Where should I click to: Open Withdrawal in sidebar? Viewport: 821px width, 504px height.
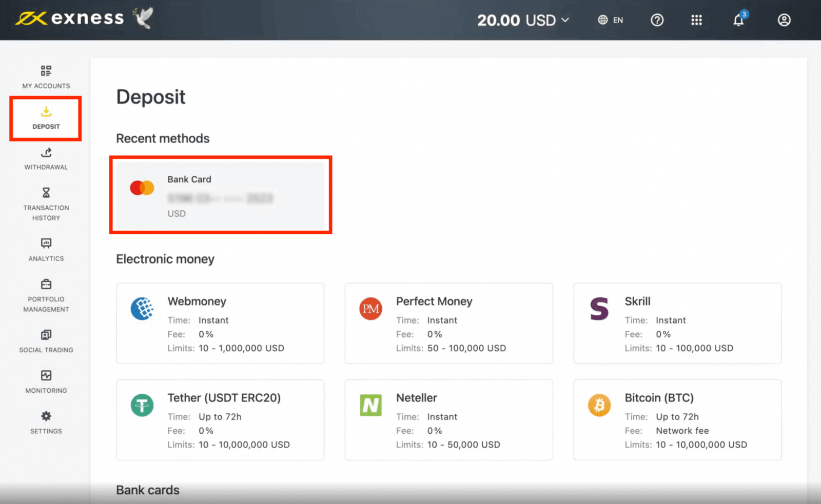(46, 159)
